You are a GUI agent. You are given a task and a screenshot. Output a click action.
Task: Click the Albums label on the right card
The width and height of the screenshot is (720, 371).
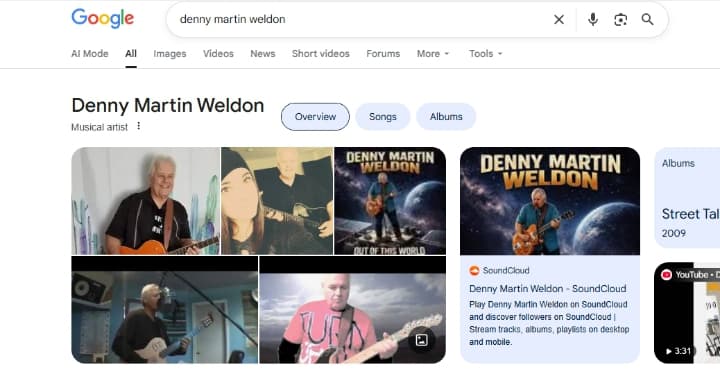click(678, 163)
